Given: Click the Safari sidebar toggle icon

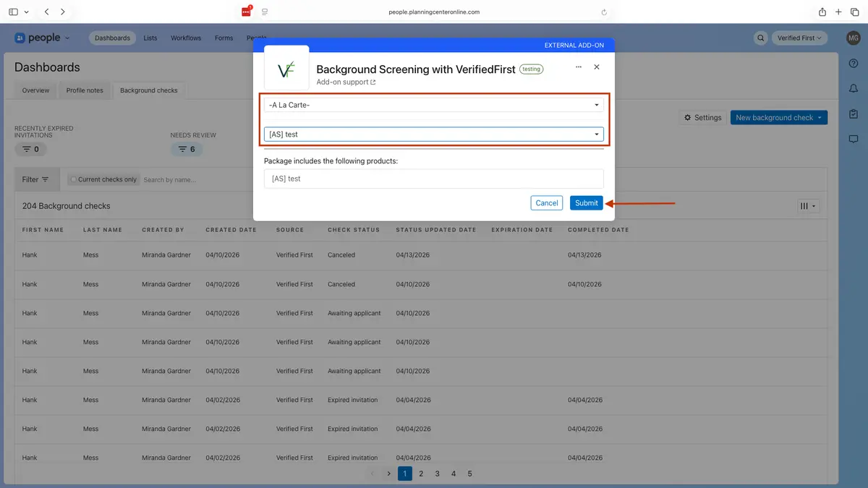Looking at the screenshot, I should pos(13,12).
